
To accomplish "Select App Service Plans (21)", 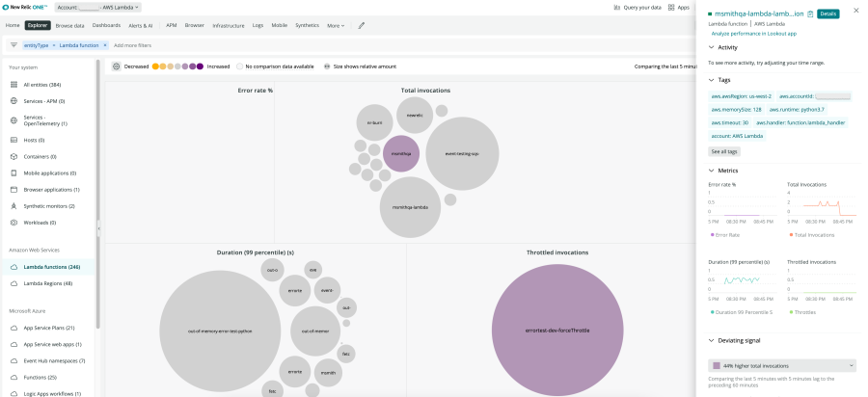I will [49, 328].
